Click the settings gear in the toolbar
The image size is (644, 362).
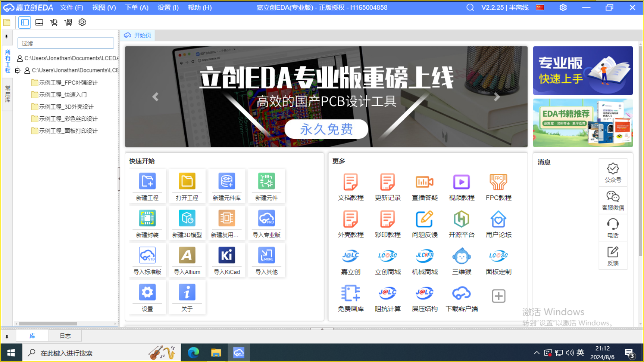[82, 23]
